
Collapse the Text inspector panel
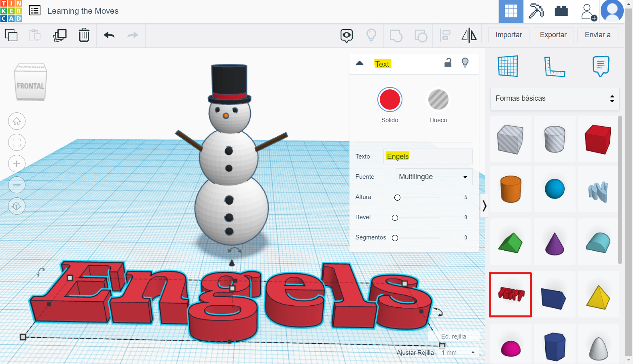click(360, 63)
